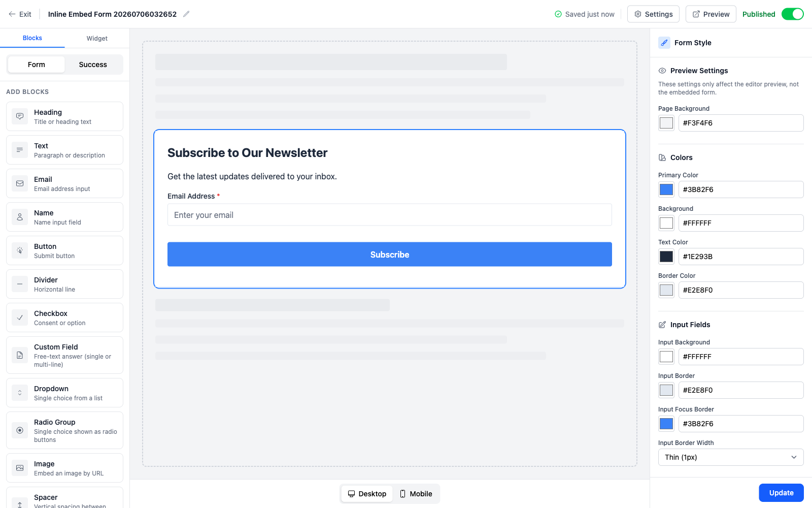Click the blue Subscribe button

point(390,255)
